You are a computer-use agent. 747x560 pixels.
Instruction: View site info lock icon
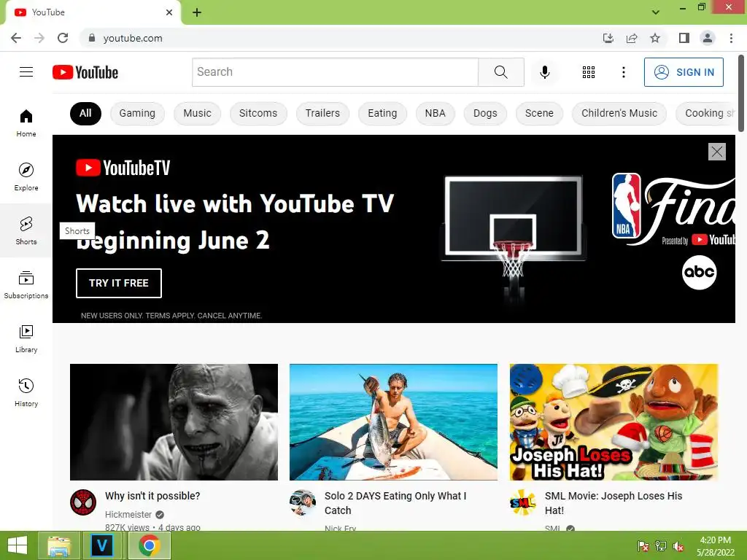point(92,38)
